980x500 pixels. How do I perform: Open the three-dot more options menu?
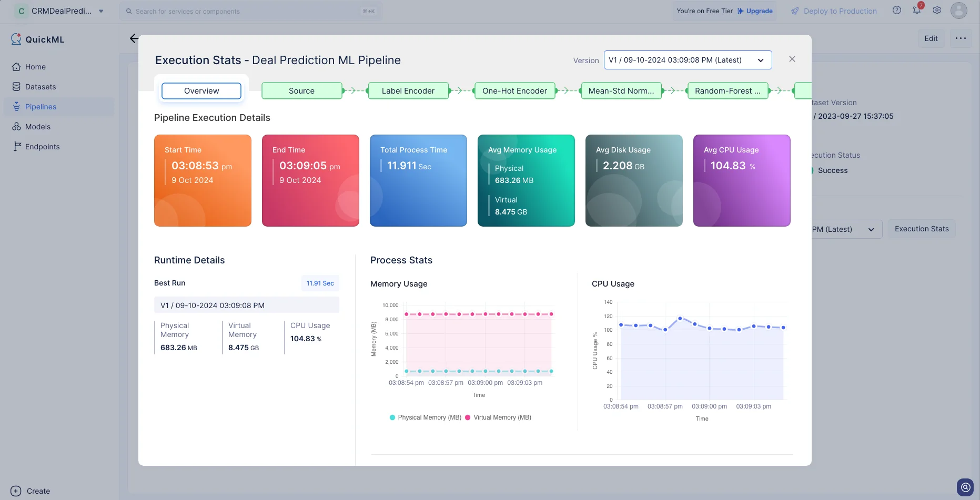[x=961, y=38]
